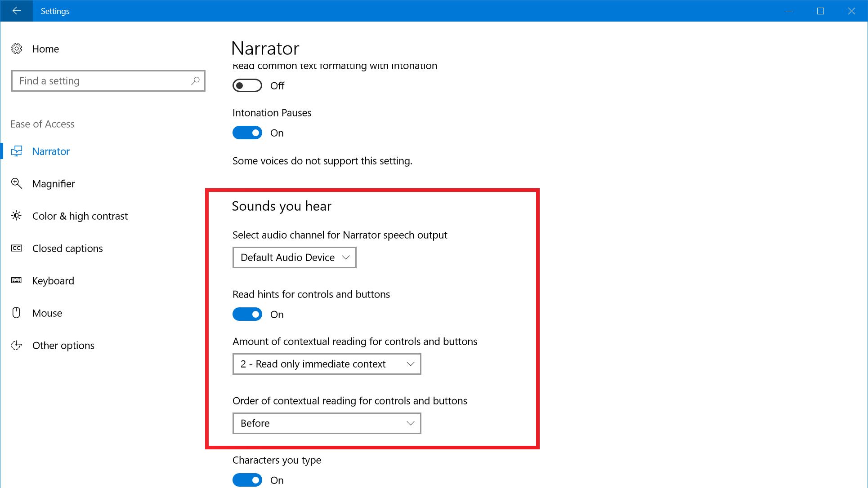
Task: Open the Default Audio Device dropdown
Action: tap(294, 257)
